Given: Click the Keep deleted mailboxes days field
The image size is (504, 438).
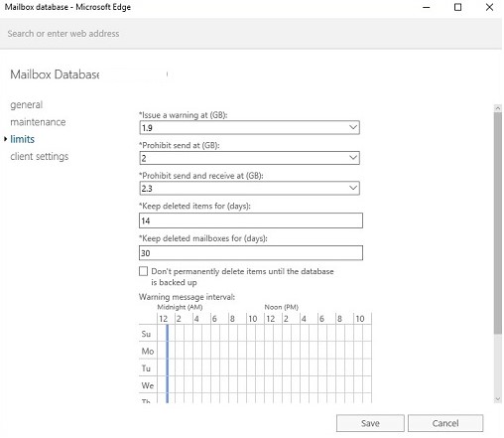Looking at the screenshot, I should (251, 253).
